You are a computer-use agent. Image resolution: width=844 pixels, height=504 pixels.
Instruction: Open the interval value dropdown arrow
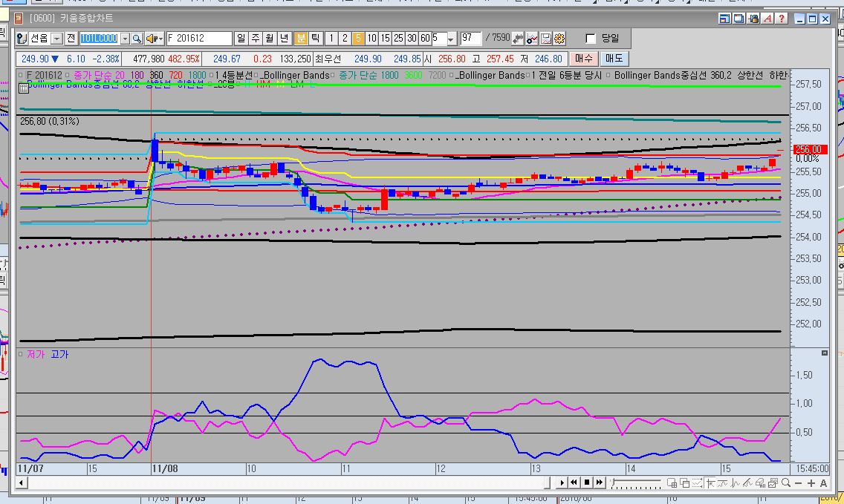452,39
